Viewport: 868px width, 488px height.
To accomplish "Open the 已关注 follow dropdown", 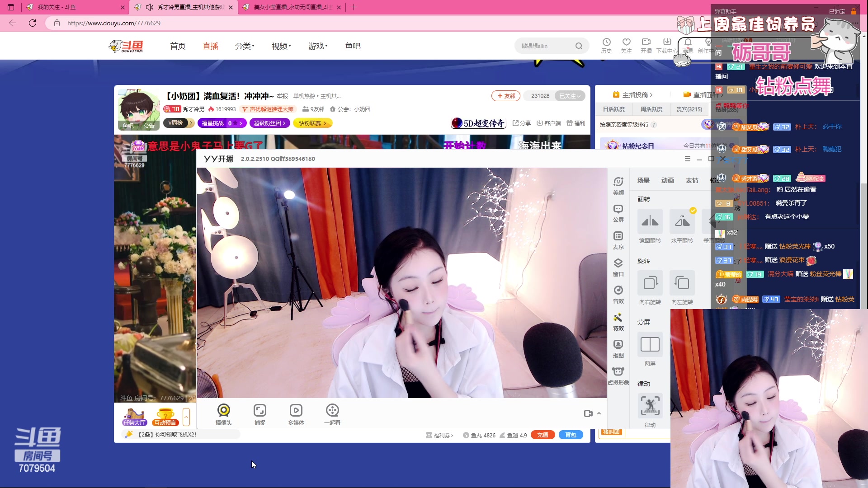I will tap(570, 96).
